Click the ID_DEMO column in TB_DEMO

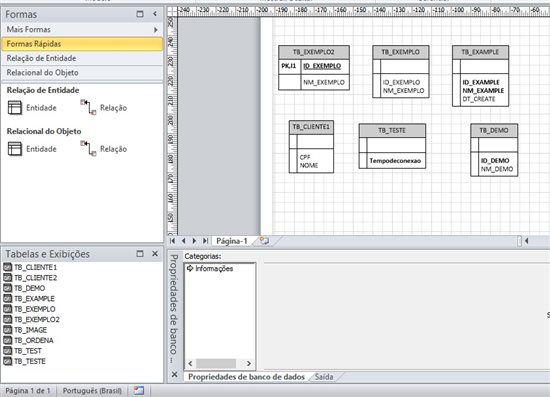coord(495,161)
